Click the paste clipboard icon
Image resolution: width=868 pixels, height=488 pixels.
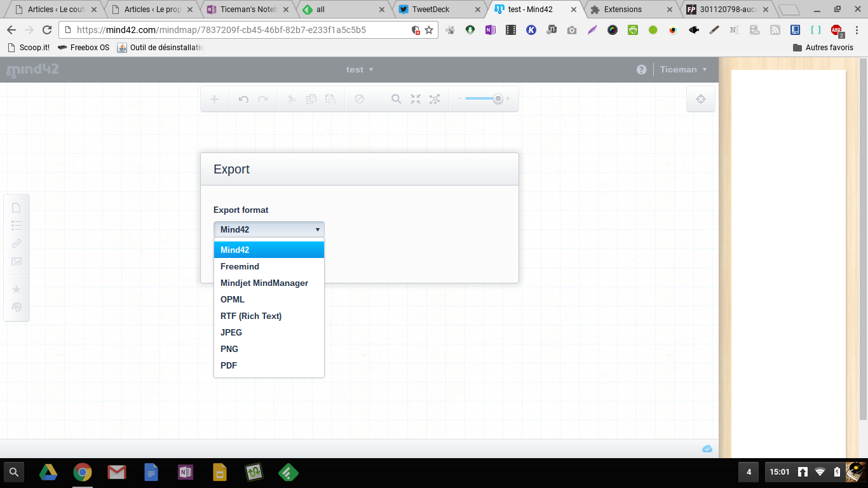pos(330,99)
